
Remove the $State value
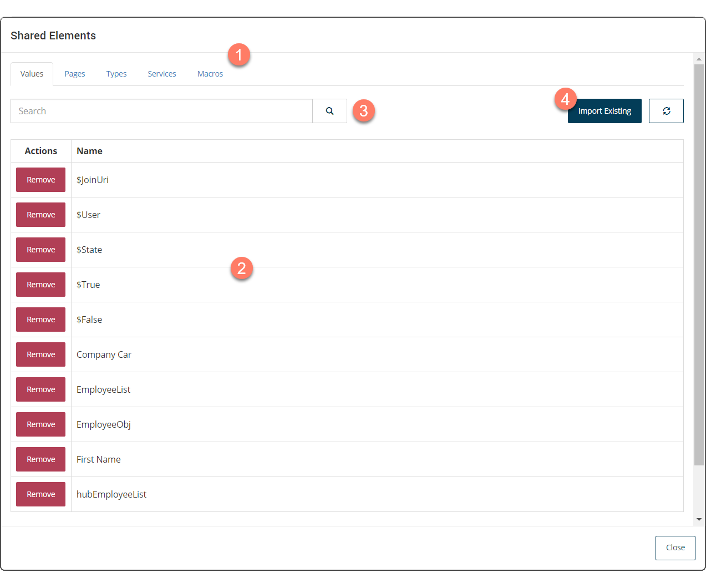tap(41, 250)
